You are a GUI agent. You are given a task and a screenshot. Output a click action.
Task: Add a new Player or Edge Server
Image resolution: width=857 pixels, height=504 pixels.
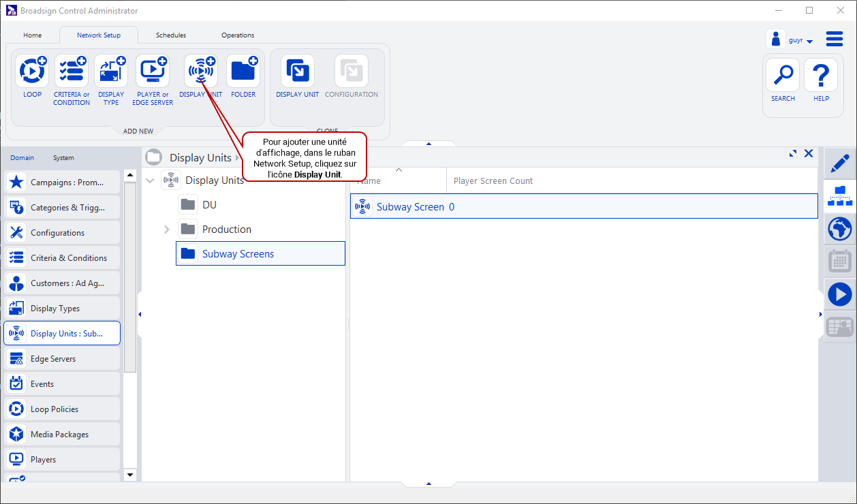pyautogui.click(x=153, y=71)
